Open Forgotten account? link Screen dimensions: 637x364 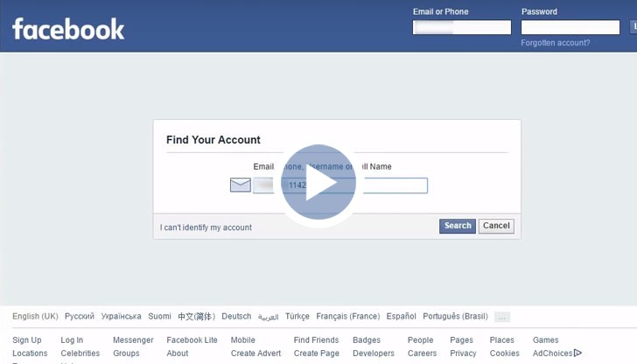click(x=556, y=43)
